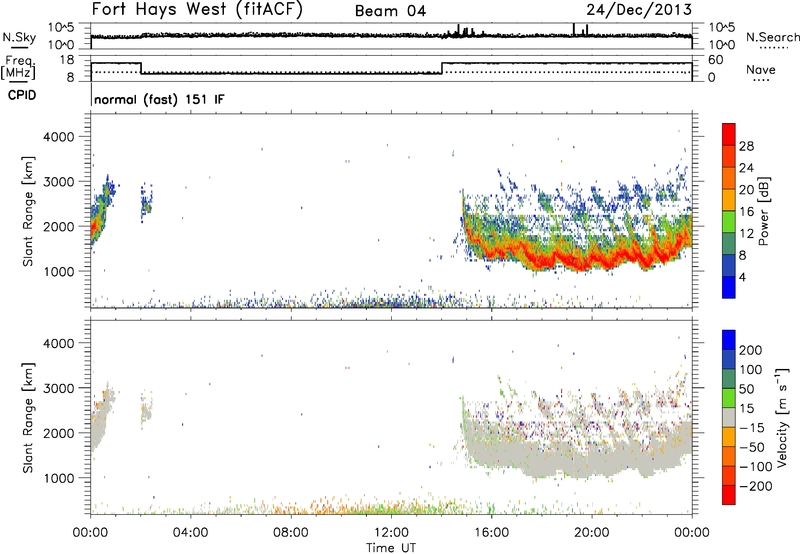Image resolution: width=800 pixels, height=554 pixels.
Task: Click Velocity panel 'Slant Range [km]' label
Action: click(x=28, y=417)
